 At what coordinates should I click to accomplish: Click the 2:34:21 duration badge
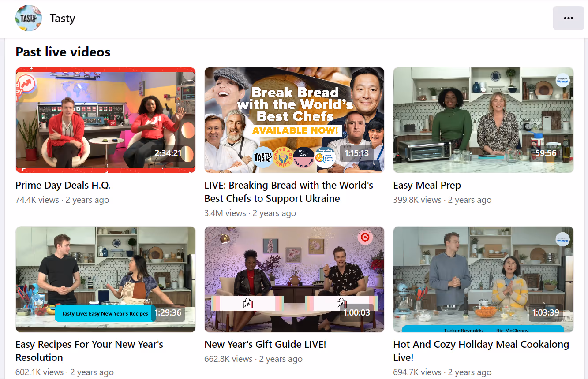pos(168,153)
